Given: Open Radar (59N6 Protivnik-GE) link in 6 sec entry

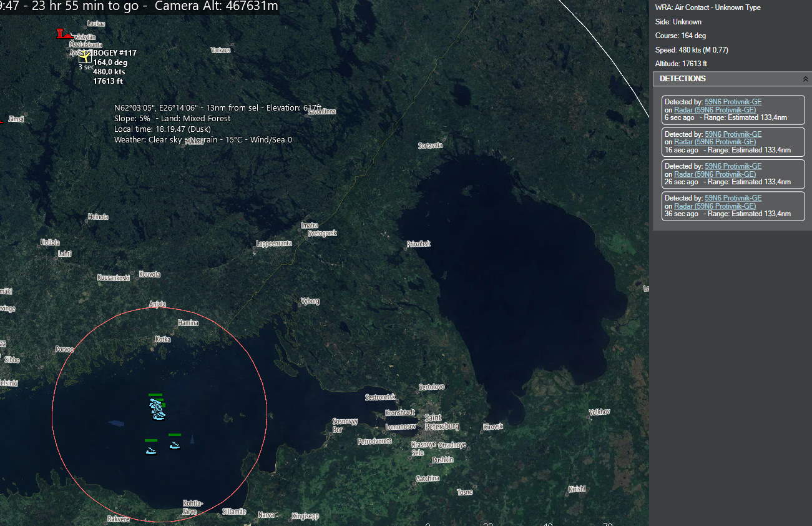Looking at the screenshot, I should 715,110.
